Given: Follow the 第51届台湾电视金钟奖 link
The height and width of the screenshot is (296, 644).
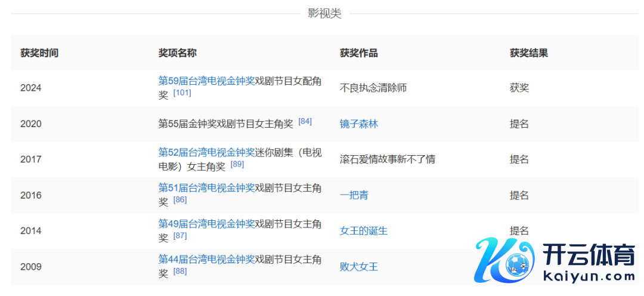Looking at the screenshot, I should [x=206, y=188].
